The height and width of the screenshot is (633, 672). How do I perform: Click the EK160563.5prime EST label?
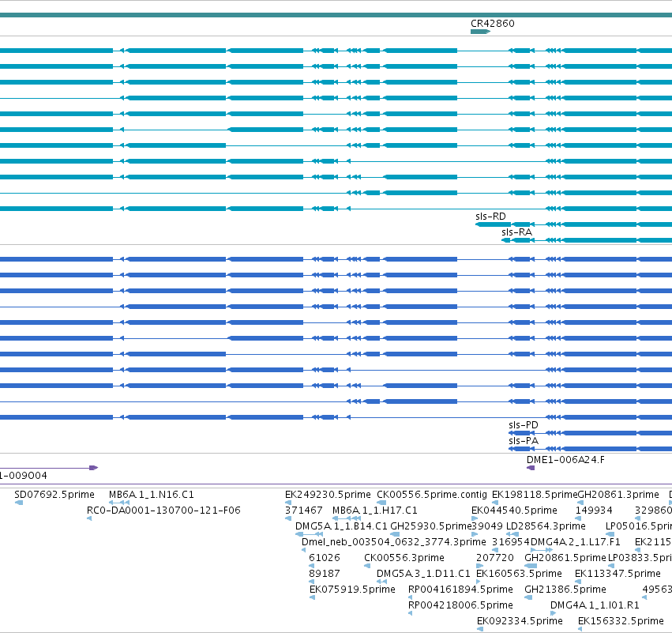(519, 575)
